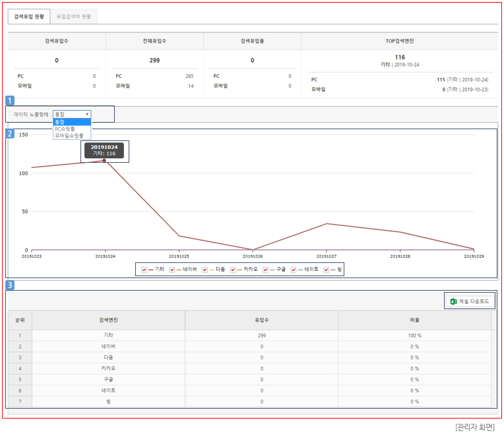504x437 pixels.
Task: Click the 검색유입수 summary header
Action: click(57, 41)
